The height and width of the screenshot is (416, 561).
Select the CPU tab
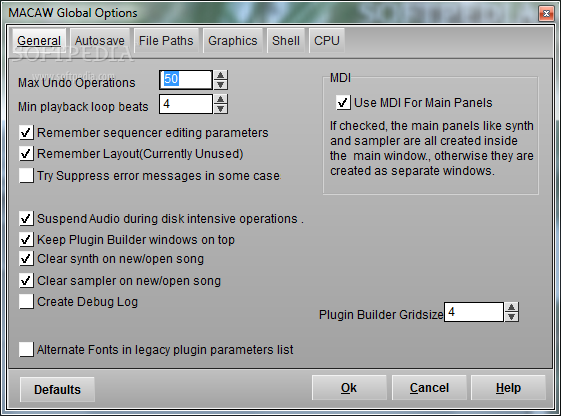[x=327, y=41]
